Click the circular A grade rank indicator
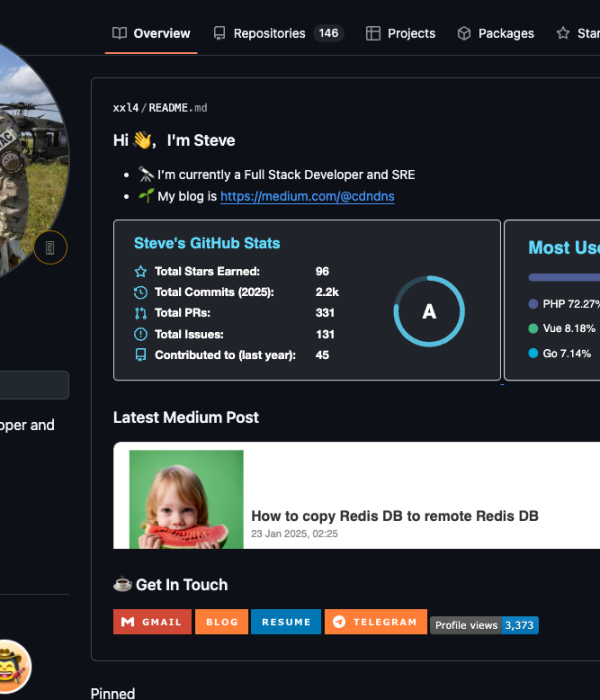This screenshot has width=600, height=700. [429, 312]
